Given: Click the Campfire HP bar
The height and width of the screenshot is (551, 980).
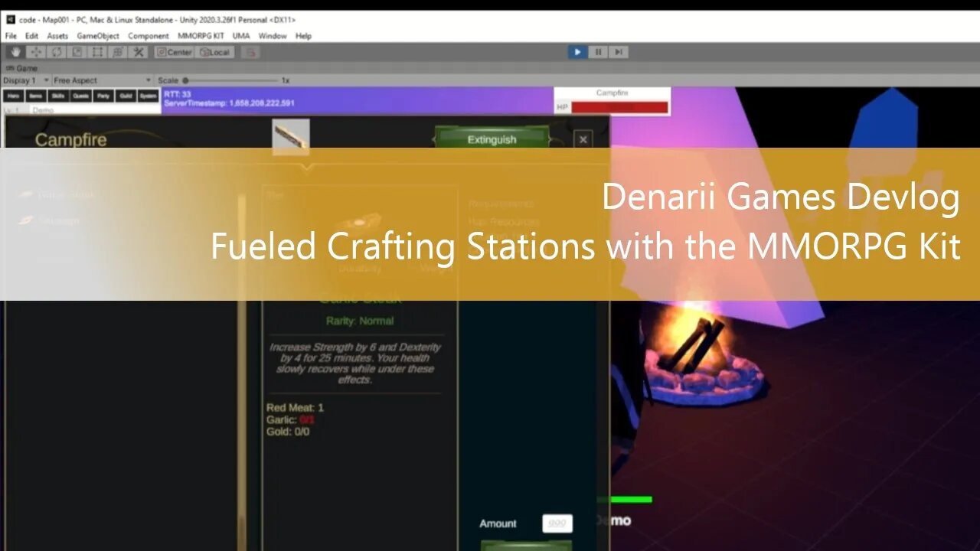Looking at the screenshot, I should click(619, 107).
